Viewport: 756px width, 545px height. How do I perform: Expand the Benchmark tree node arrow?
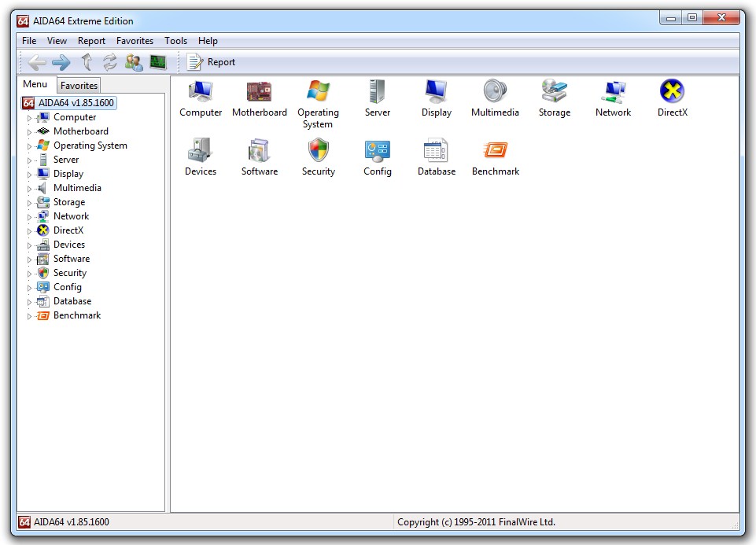click(x=29, y=316)
